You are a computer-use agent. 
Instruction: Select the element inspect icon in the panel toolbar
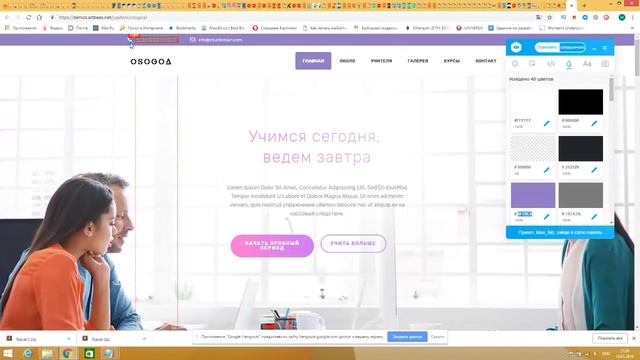tap(532, 64)
